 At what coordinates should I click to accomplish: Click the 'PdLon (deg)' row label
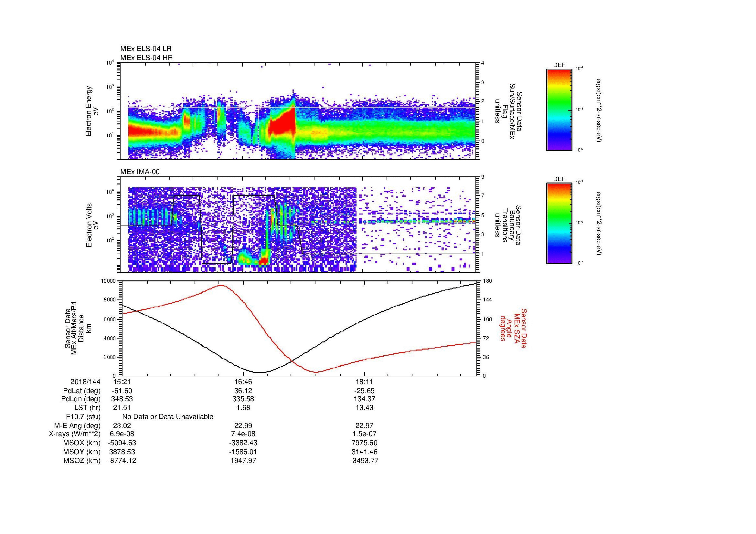coord(81,399)
